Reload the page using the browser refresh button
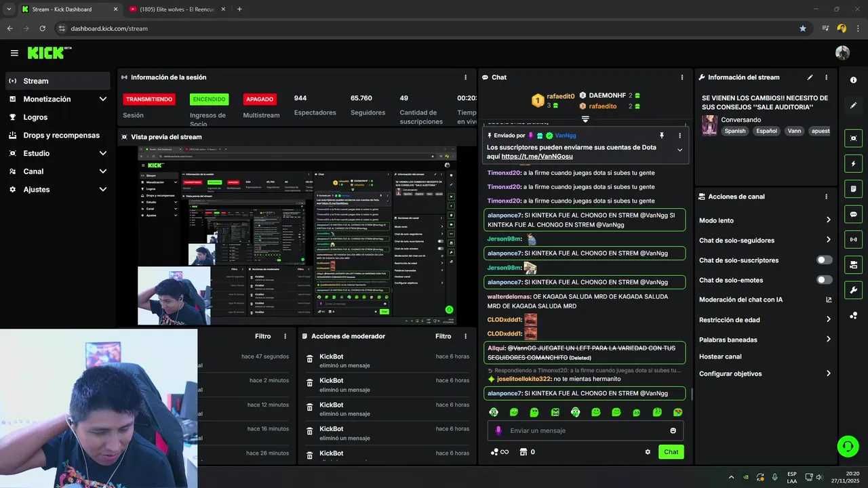The image size is (868, 488). [x=43, y=28]
